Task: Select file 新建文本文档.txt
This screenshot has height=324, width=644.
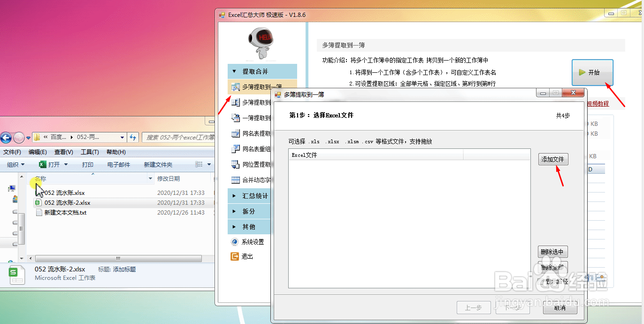Action: click(x=65, y=212)
